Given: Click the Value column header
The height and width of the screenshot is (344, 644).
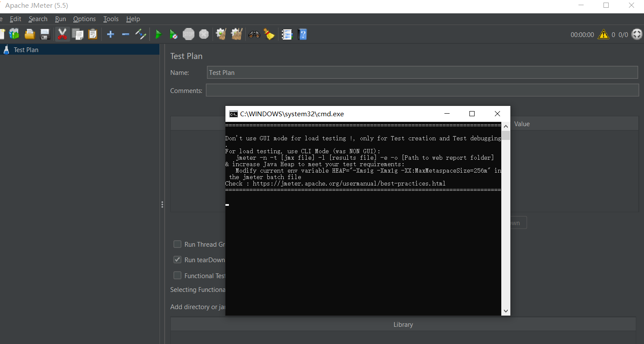Looking at the screenshot, I should [x=522, y=124].
